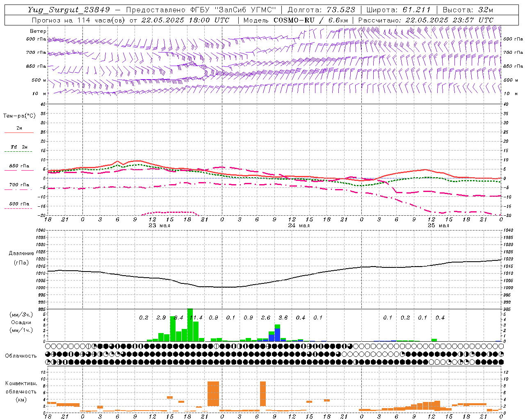Select the text Предоставлено ФГБУ "ЗапСиб УГМС"
525x420 pixels.
201,10
